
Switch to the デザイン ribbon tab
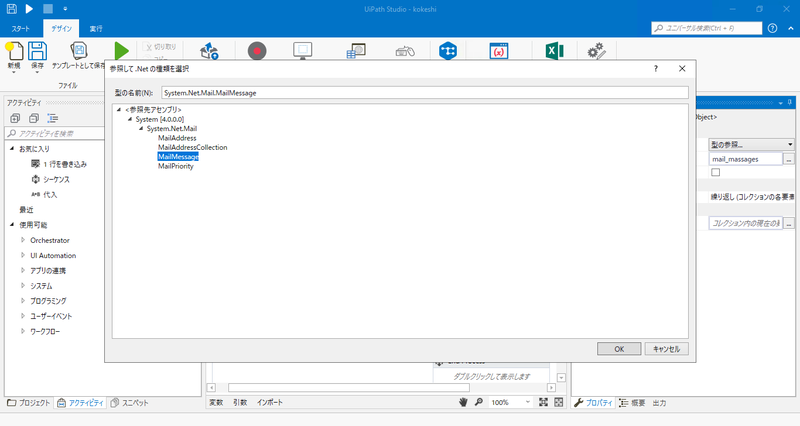pyautogui.click(x=61, y=29)
